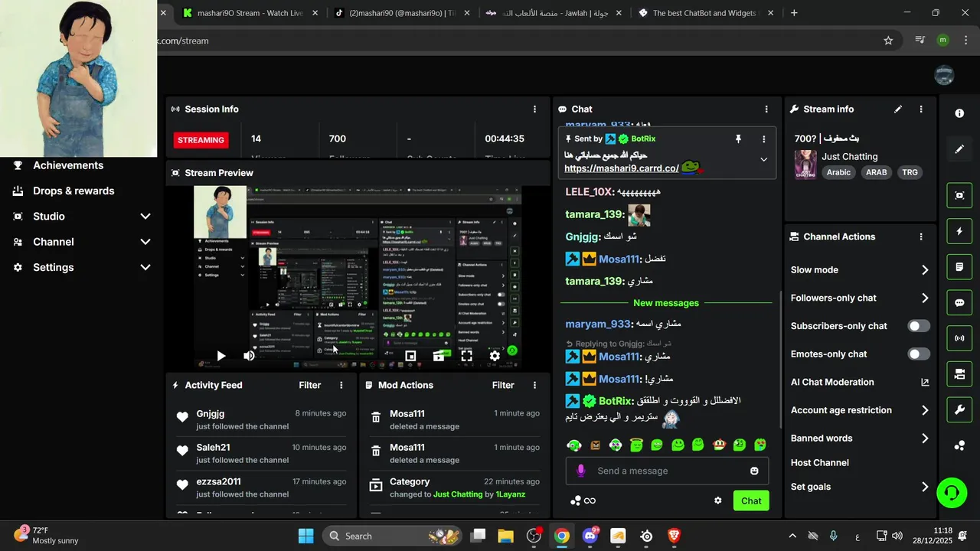Open stream preview player settings gear
The width and height of the screenshot is (980, 551).
coord(495,356)
